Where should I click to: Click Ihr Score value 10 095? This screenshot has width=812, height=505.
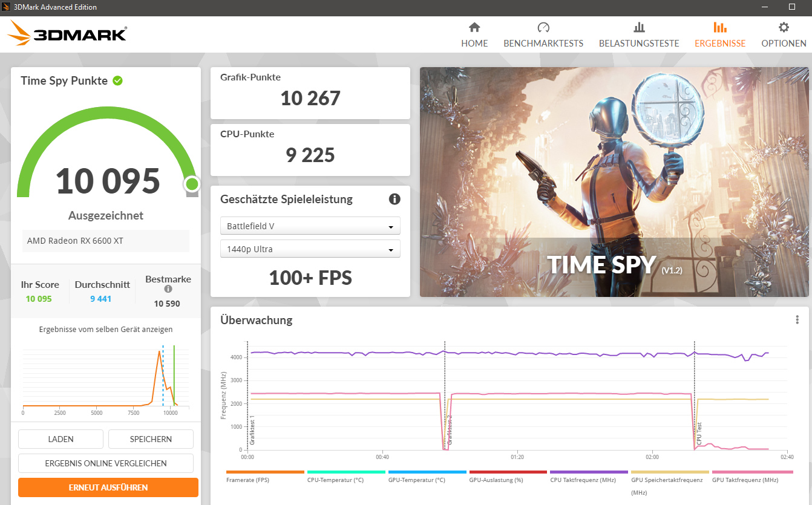(39, 299)
